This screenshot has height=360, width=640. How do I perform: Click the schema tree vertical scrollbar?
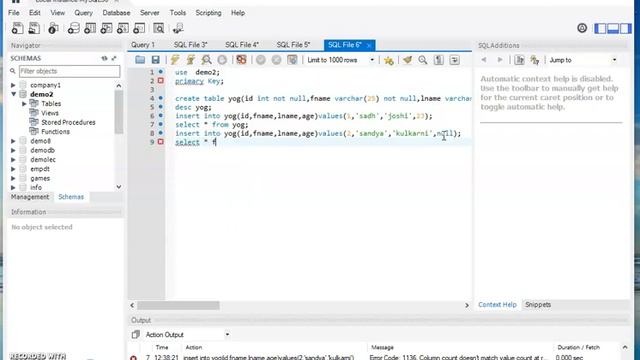(119, 112)
